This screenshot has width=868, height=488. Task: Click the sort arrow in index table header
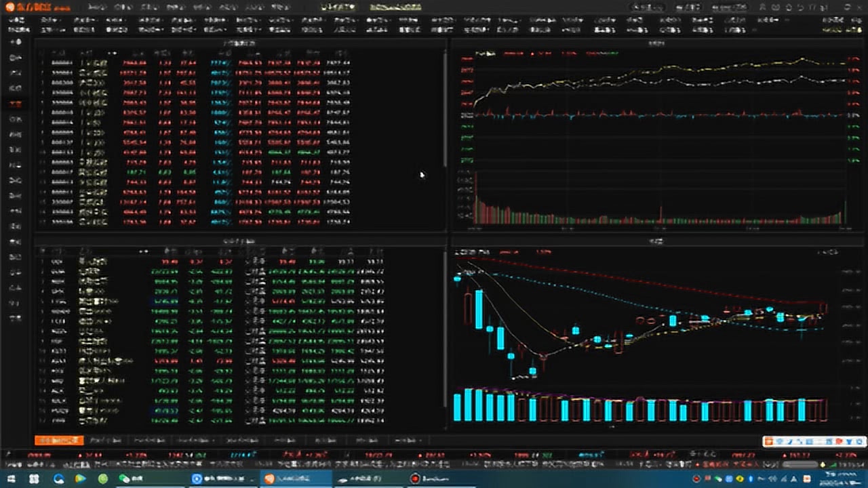(112, 53)
